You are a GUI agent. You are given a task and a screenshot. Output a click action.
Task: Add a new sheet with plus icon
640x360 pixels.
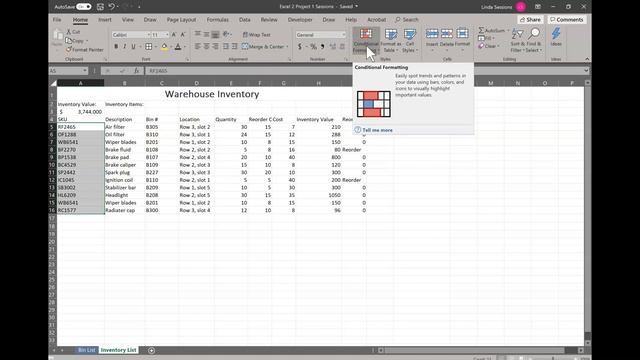point(151,350)
